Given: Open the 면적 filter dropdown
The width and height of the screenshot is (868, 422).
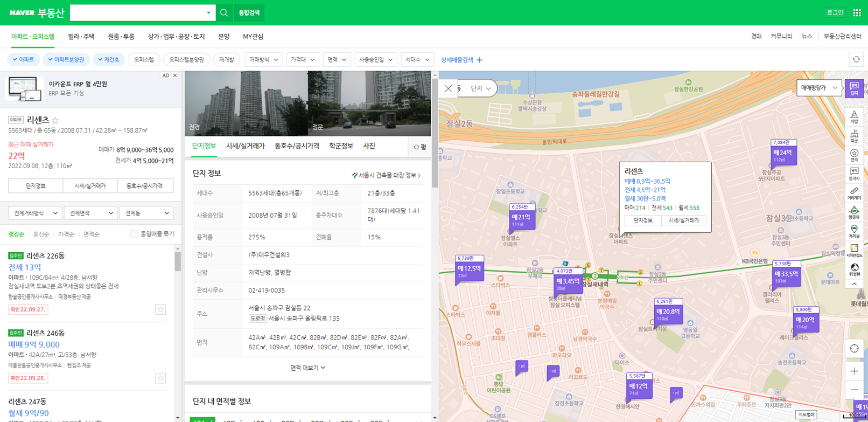Looking at the screenshot, I should (337, 60).
